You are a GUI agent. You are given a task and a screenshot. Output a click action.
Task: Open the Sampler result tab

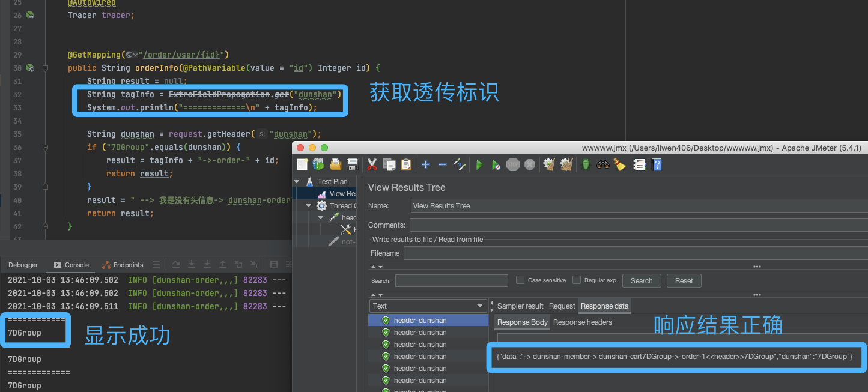coord(520,306)
